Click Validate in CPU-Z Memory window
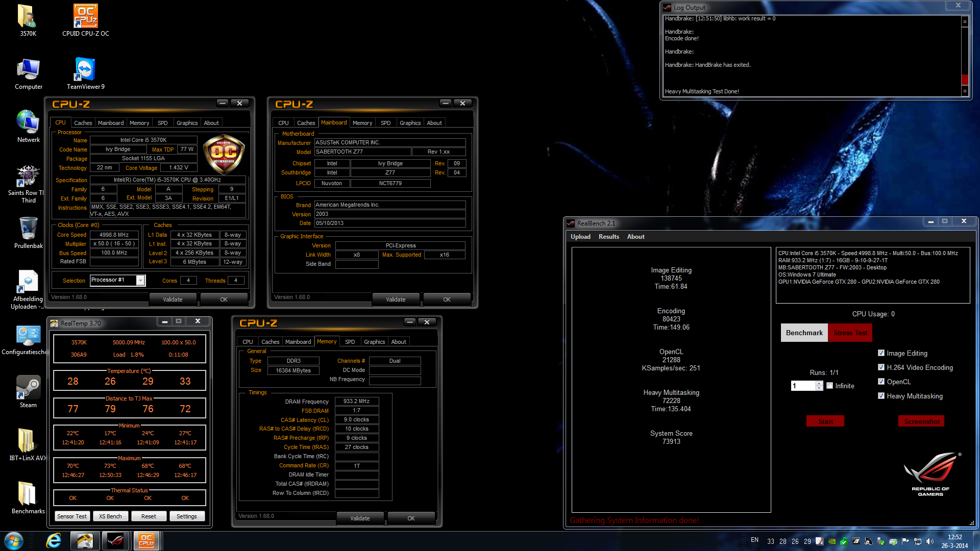This screenshot has height=551, width=980. [x=360, y=518]
